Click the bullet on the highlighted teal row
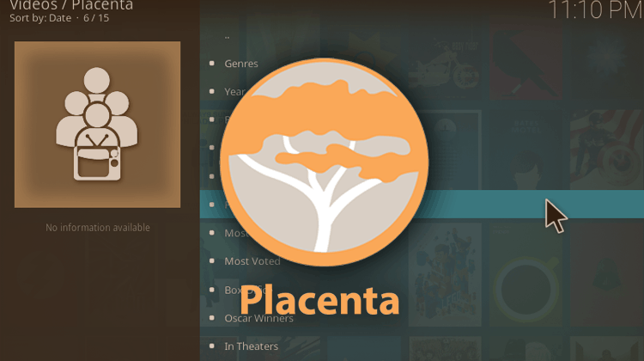644x361 pixels. 212,205
